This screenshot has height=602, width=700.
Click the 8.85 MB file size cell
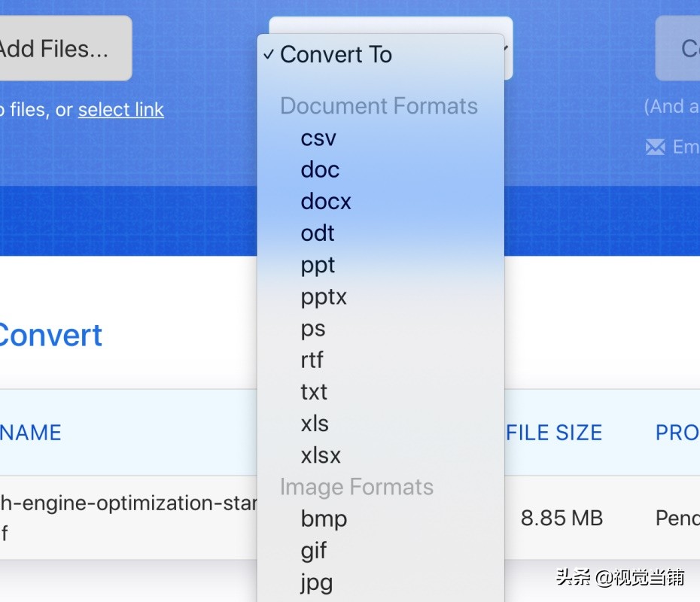562,518
